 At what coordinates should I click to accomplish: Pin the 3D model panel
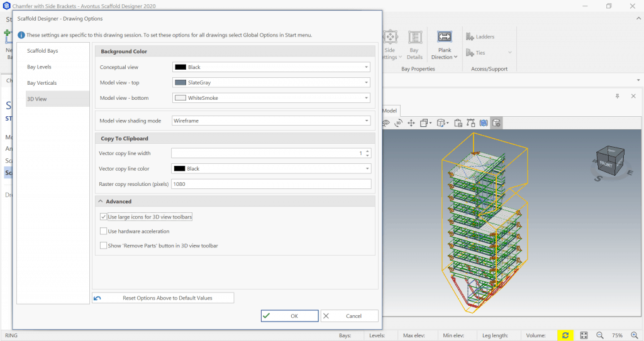pyautogui.click(x=618, y=96)
